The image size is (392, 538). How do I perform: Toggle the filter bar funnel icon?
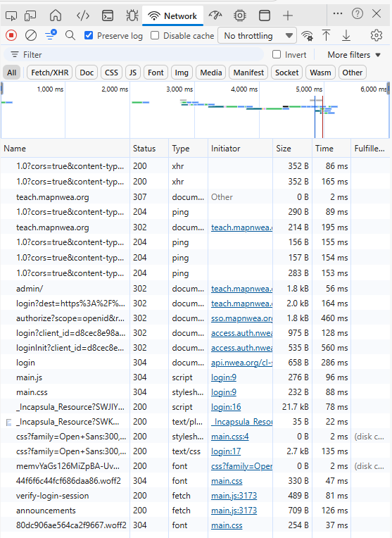point(51,35)
